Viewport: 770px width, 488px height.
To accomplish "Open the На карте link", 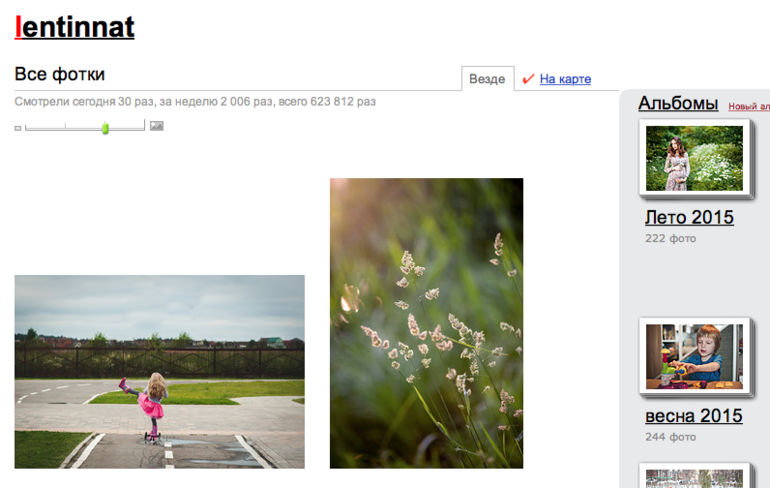I will [x=565, y=79].
